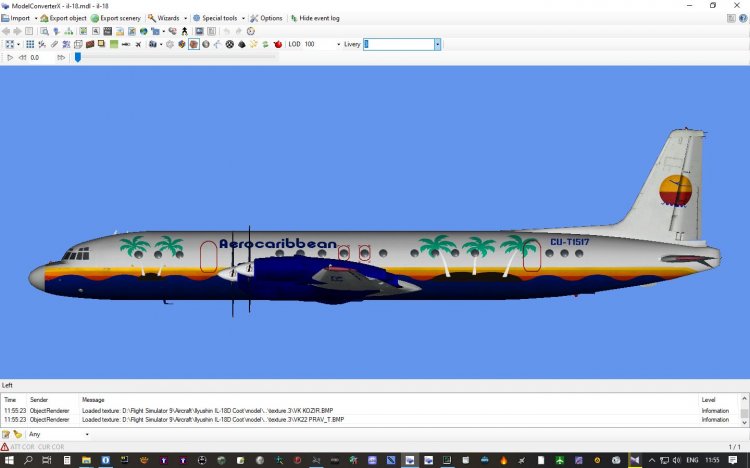Click the green refresh arrows icon

coord(265,44)
